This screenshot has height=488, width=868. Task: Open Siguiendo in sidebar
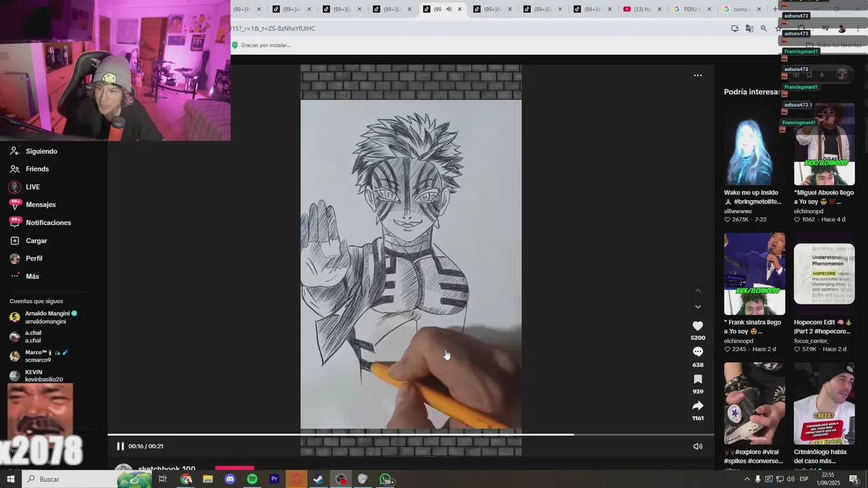click(x=41, y=151)
